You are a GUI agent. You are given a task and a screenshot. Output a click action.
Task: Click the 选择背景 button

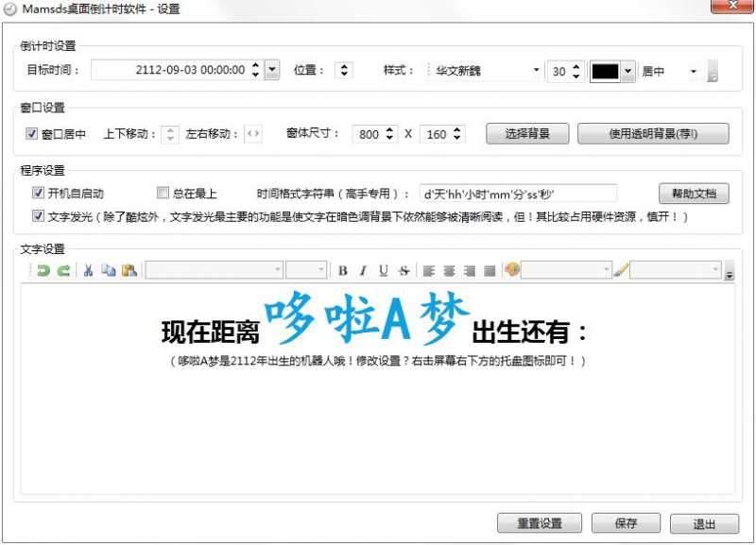tap(526, 133)
